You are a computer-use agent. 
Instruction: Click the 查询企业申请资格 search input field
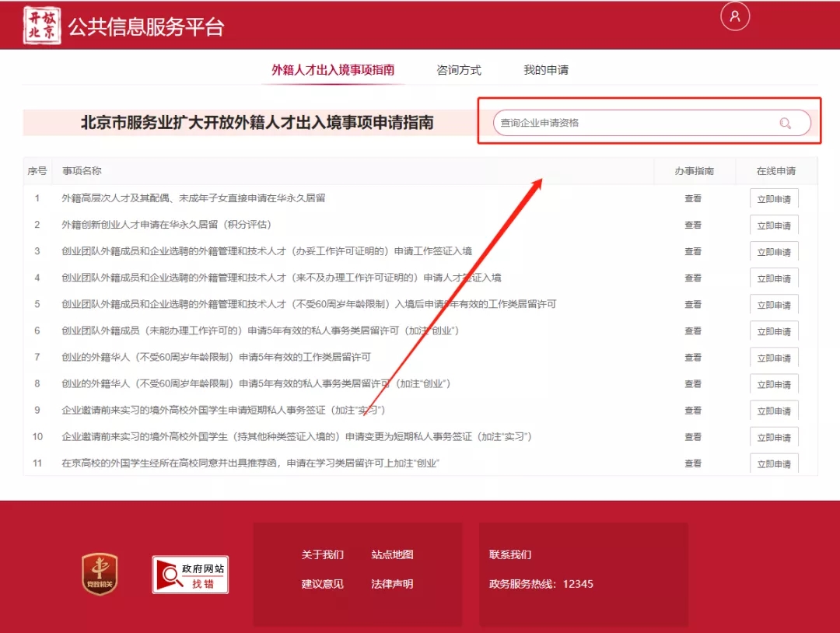638,123
